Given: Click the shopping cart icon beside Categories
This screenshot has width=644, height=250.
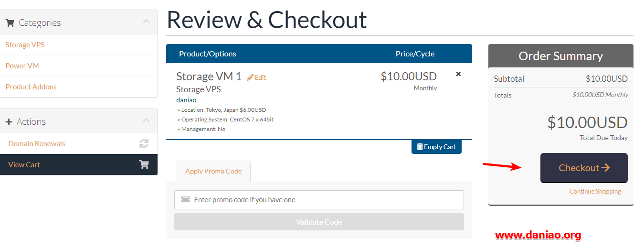Looking at the screenshot, I should pyautogui.click(x=10, y=22).
